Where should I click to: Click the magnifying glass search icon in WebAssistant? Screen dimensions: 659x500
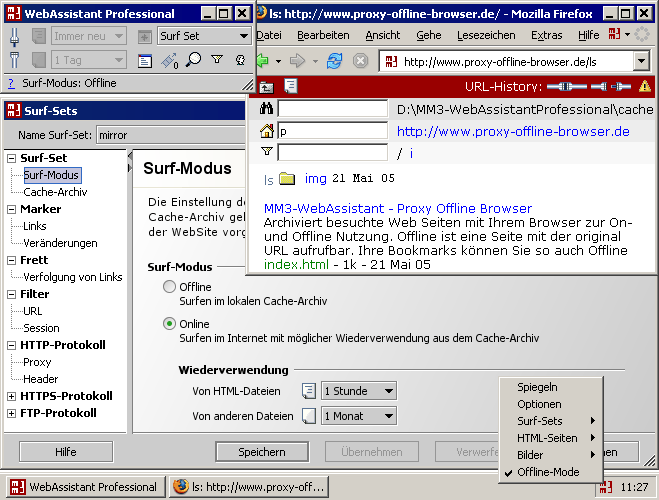point(193,60)
